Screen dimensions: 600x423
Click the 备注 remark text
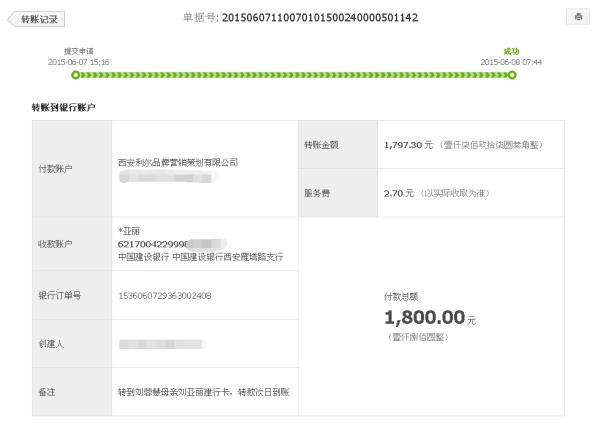pos(202,391)
